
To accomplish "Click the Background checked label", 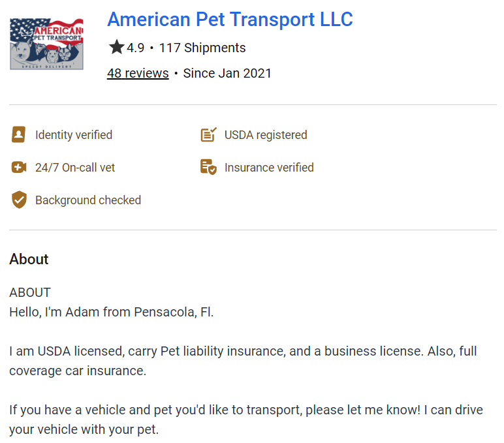I will pos(88,200).
